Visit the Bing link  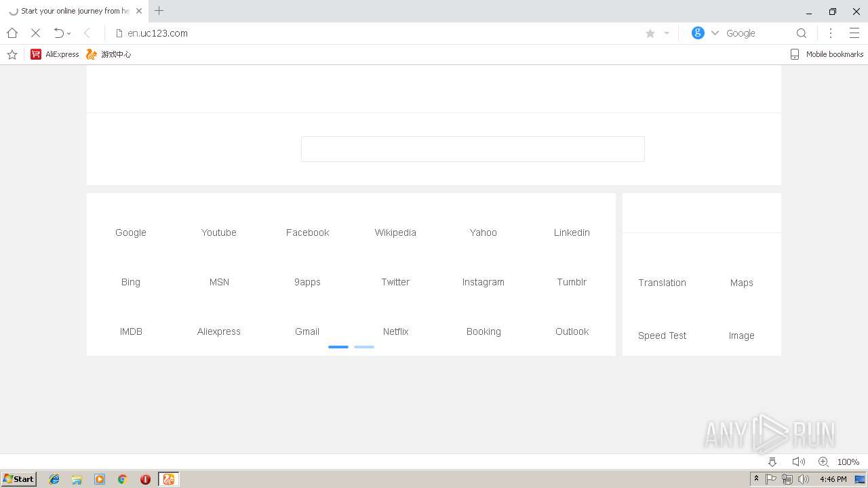[131, 282]
